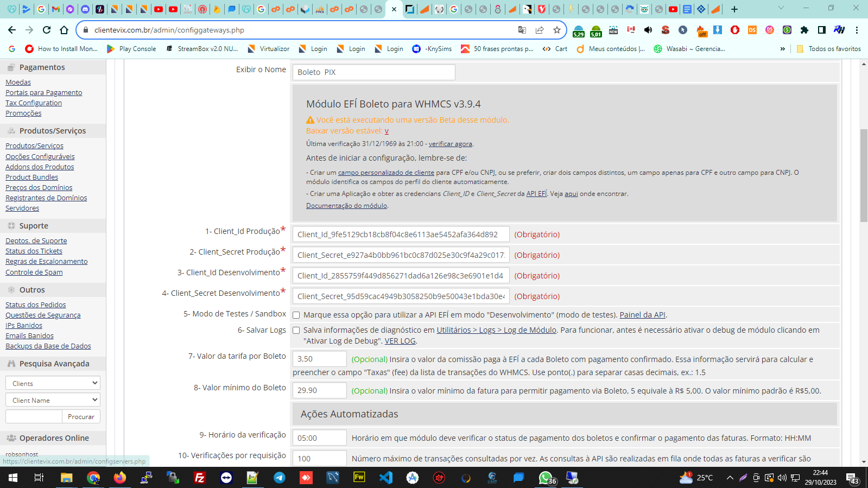
Task: Click the sidebar advanced search text box
Action: point(34,417)
